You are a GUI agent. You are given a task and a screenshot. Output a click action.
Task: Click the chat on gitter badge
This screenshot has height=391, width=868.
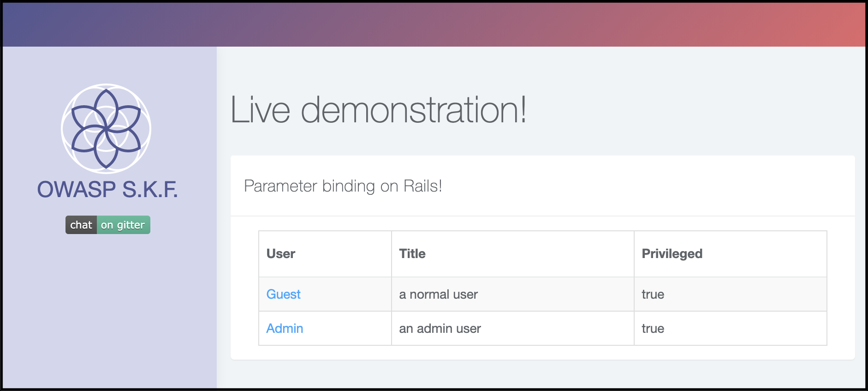tap(108, 225)
